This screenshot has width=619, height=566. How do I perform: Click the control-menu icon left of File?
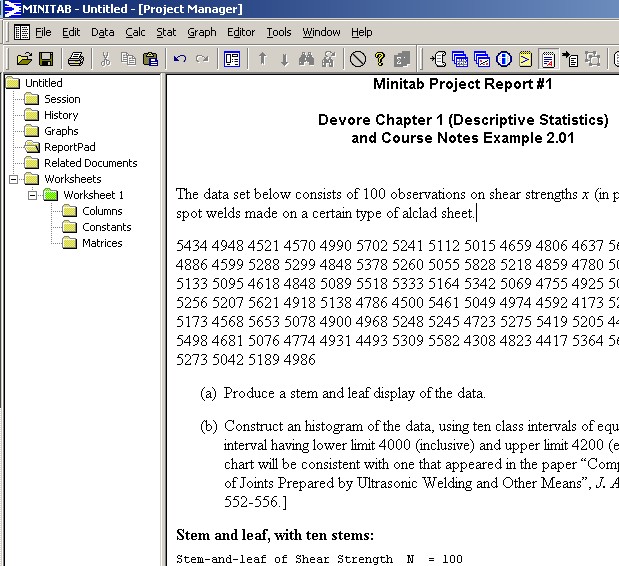point(21,32)
